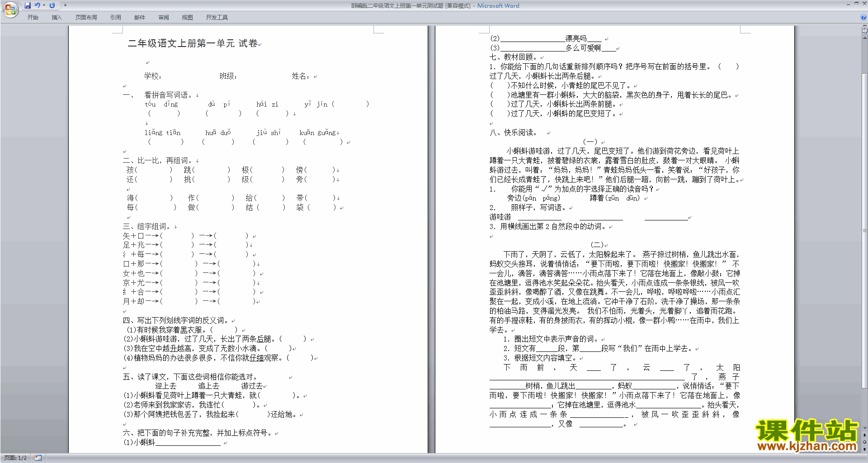The image size is (868, 463).
Task: Open Word Help question mark icon
Action: click(863, 18)
